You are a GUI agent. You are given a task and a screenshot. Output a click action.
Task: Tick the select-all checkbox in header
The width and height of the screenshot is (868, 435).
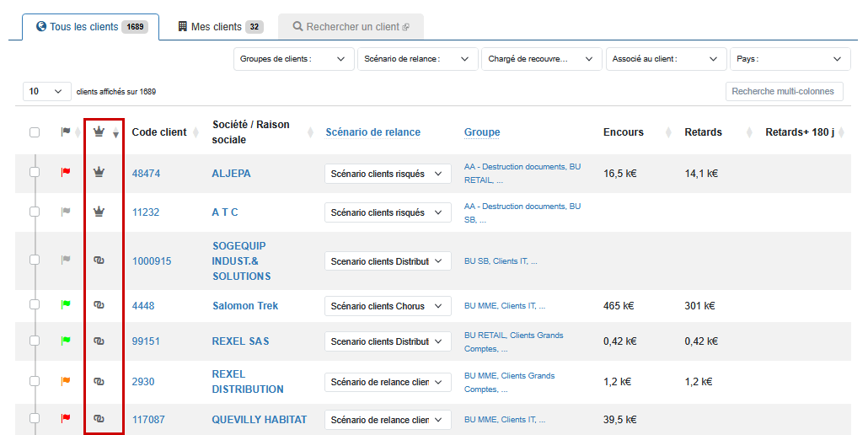pos(35,132)
